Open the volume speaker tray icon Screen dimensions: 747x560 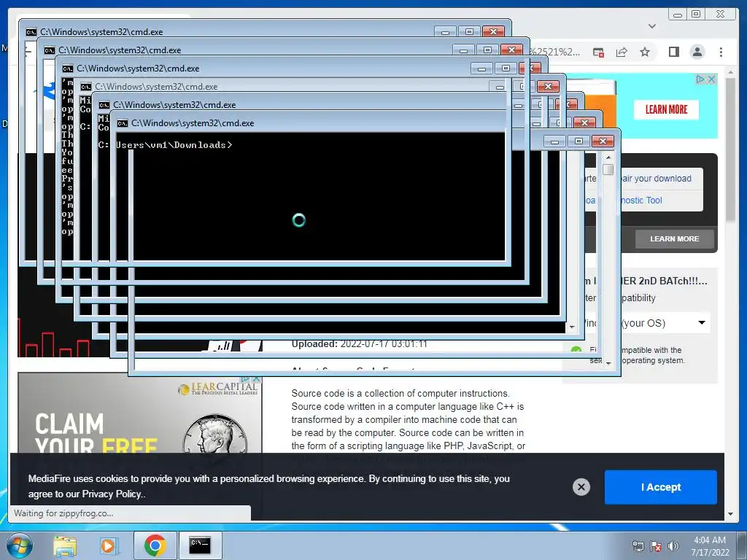tap(673, 546)
